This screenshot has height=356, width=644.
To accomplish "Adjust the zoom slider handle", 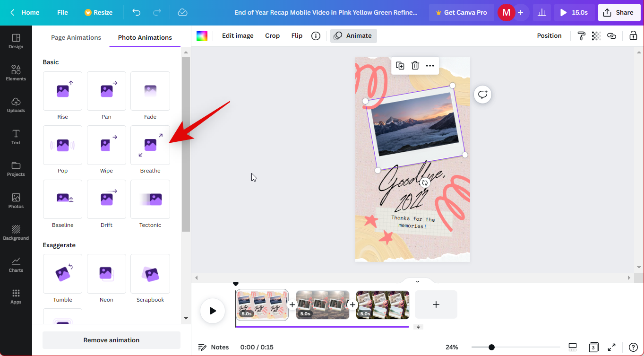I will click(491, 347).
